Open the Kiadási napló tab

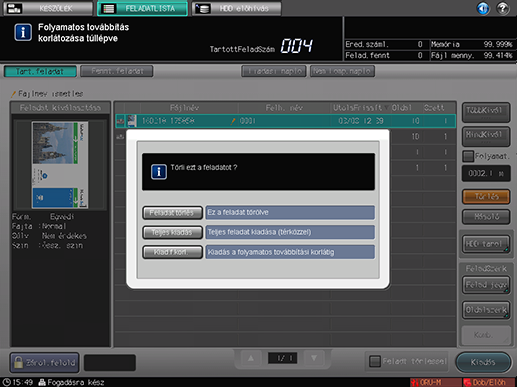click(274, 71)
